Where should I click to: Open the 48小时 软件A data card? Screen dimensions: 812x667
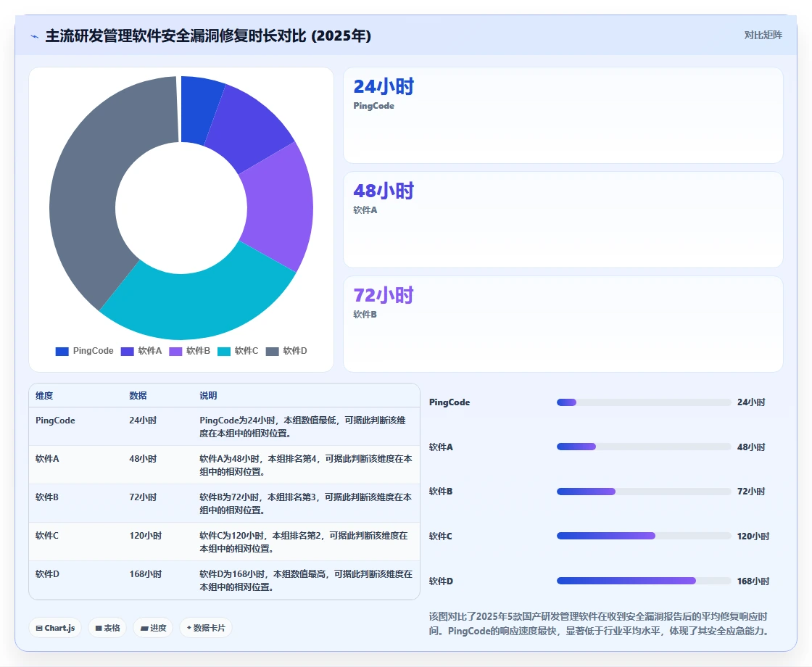tap(563, 220)
